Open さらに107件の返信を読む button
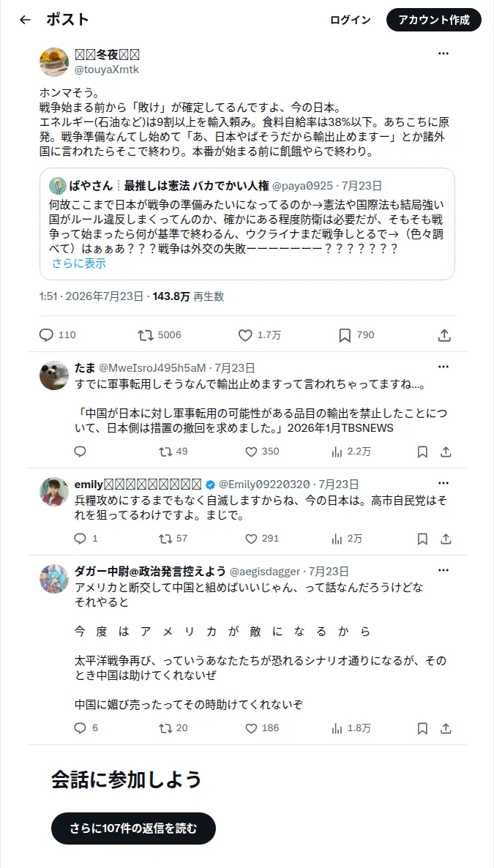The image size is (494, 868). click(x=133, y=828)
